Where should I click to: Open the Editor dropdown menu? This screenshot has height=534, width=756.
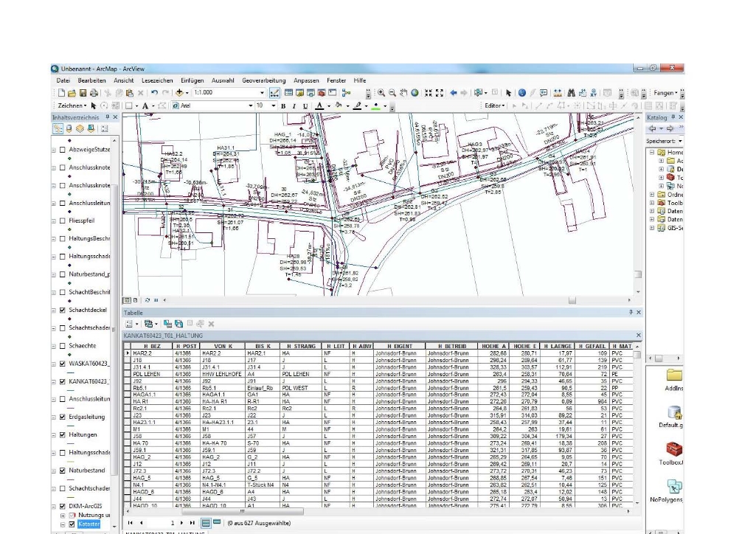495,105
